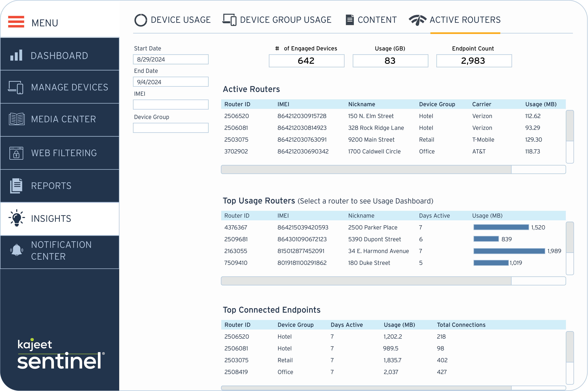Click the Manage Devices laptop-phone icon
The image size is (588, 391).
(x=16, y=87)
